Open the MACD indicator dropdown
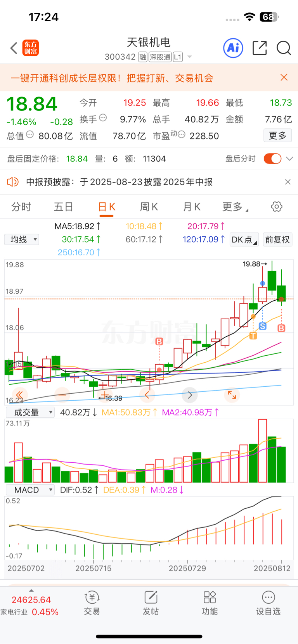The height and width of the screenshot is (644, 298). click(x=30, y=490)
